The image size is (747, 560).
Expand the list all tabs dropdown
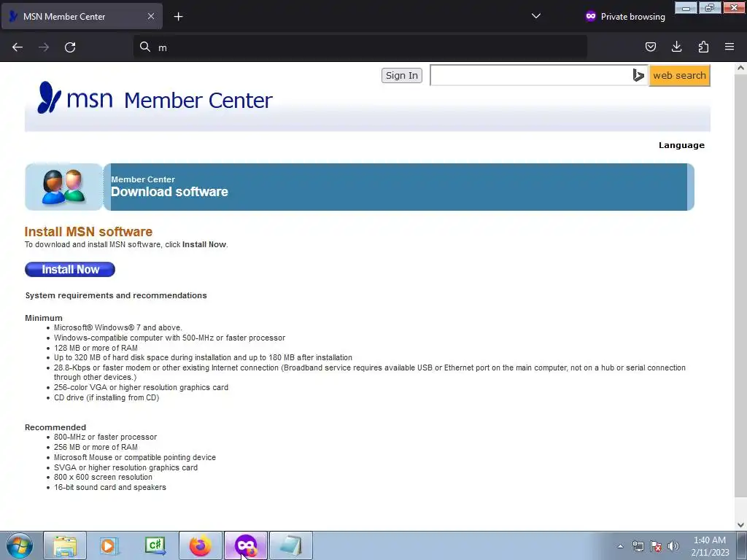coord(536,16)
